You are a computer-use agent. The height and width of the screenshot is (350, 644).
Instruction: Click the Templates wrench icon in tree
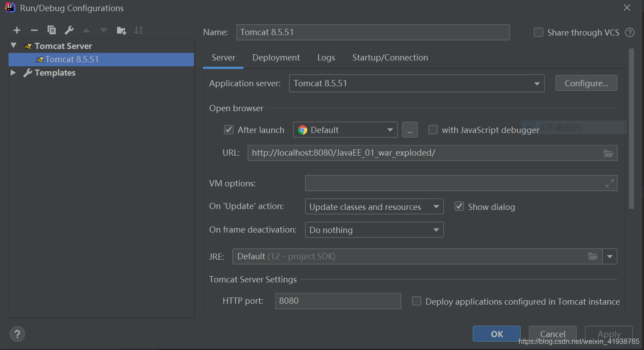pos(28,73)
